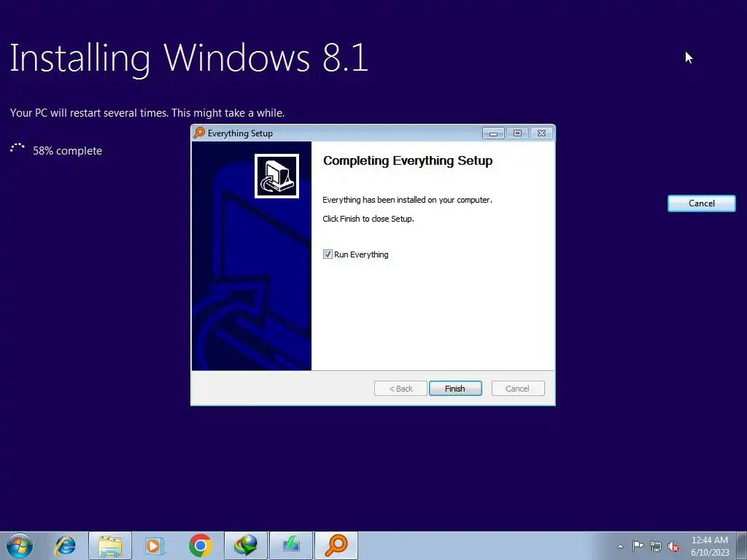Click the 'Completing Everything Setup' heading
Screen dimensions: 747x560
[408, 161]
